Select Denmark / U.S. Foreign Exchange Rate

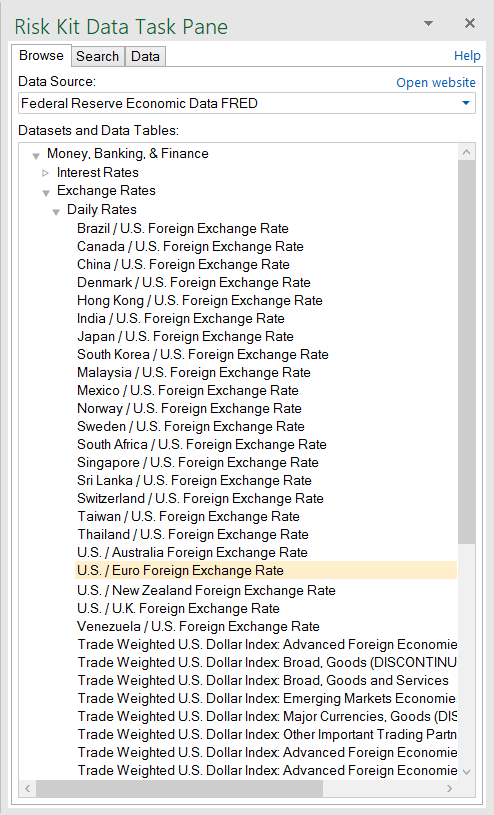coord(193,282)
